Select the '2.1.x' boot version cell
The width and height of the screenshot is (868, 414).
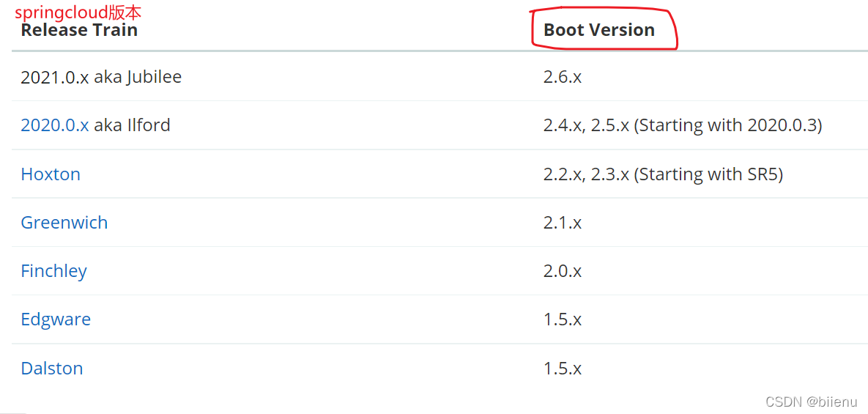click(x=563, y=223)
